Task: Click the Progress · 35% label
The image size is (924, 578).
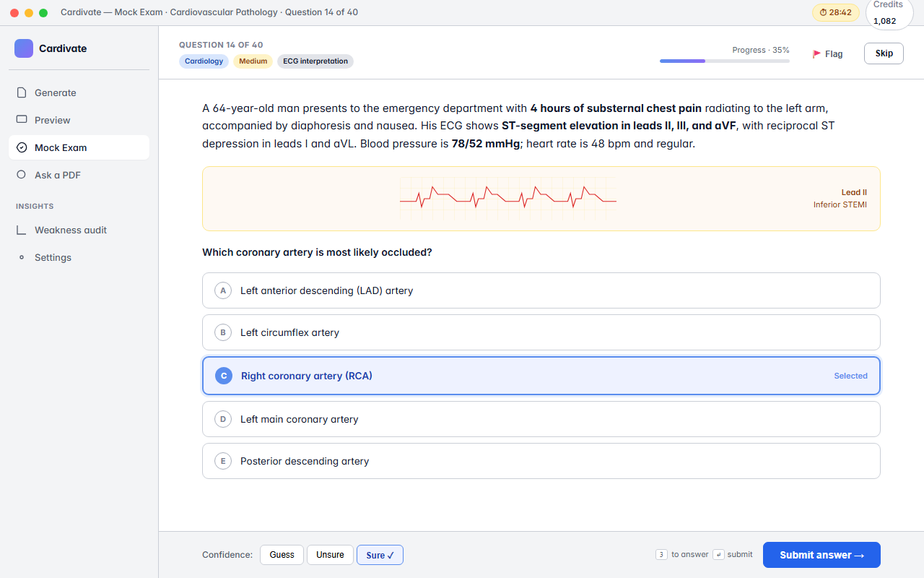Action: pos(761,50)
